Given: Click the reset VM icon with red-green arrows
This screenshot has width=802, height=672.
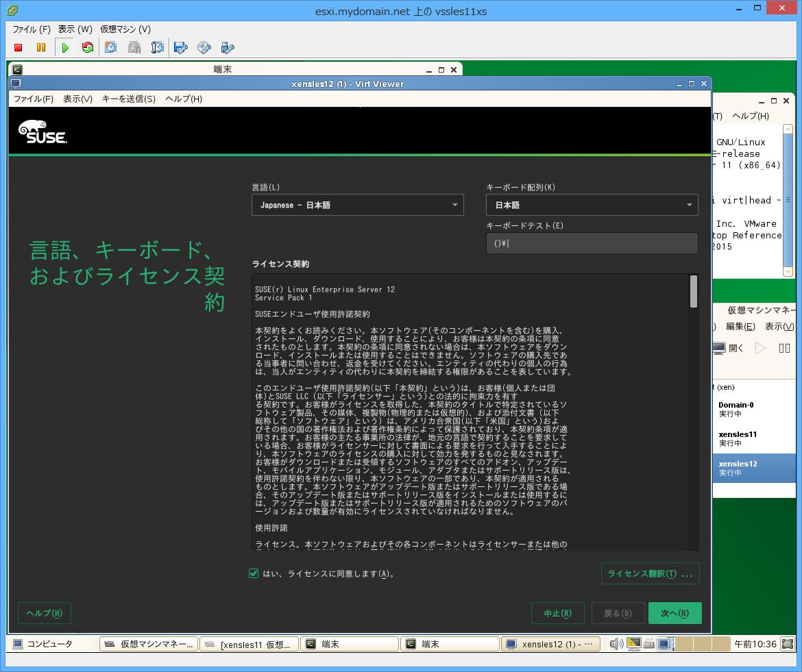Looking at the screenshot, I should pyautogui.click(x=88, y=47).
